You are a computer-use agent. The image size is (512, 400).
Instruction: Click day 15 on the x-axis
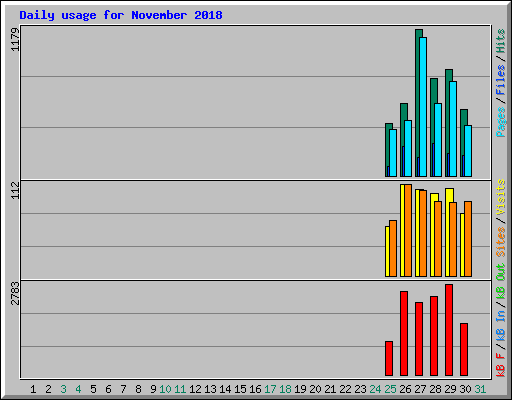240,389
